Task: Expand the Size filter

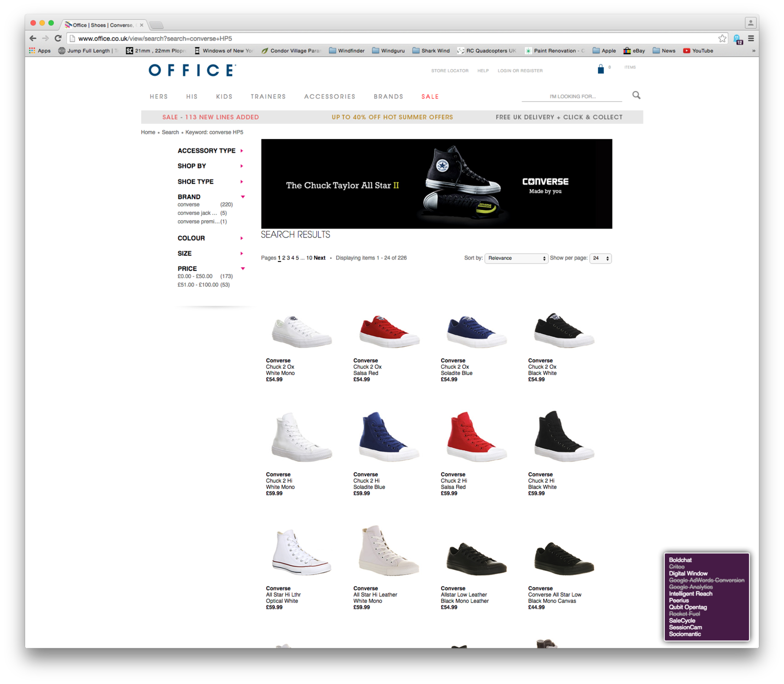Action: pyautogui.click(x=211, y=253)
